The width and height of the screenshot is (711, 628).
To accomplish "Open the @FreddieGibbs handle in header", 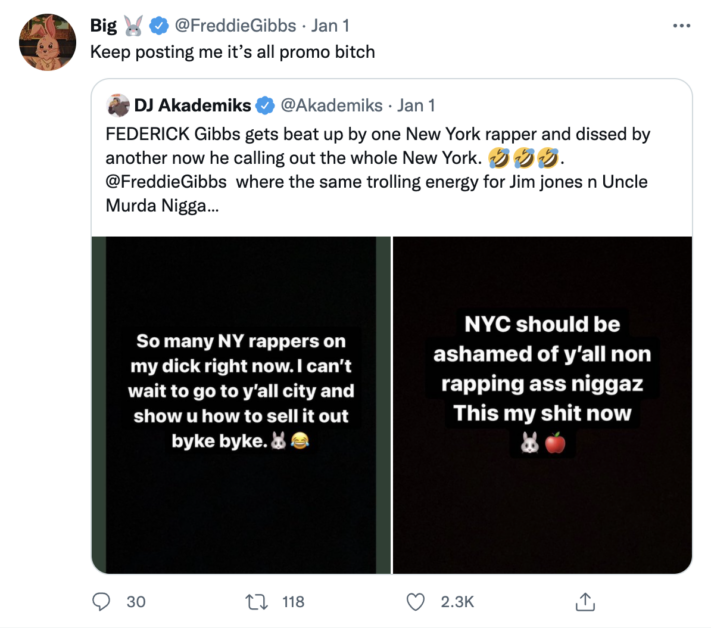I will [x=235, y=25].
